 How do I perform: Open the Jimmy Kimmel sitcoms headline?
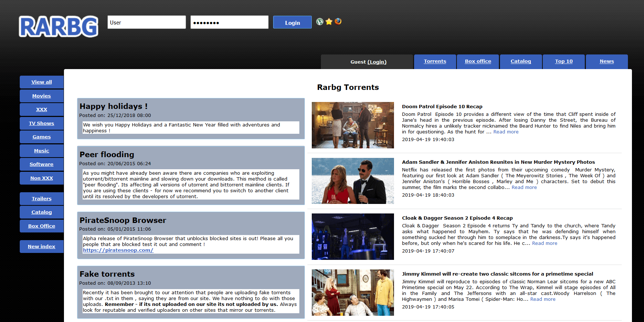[497, 274]
